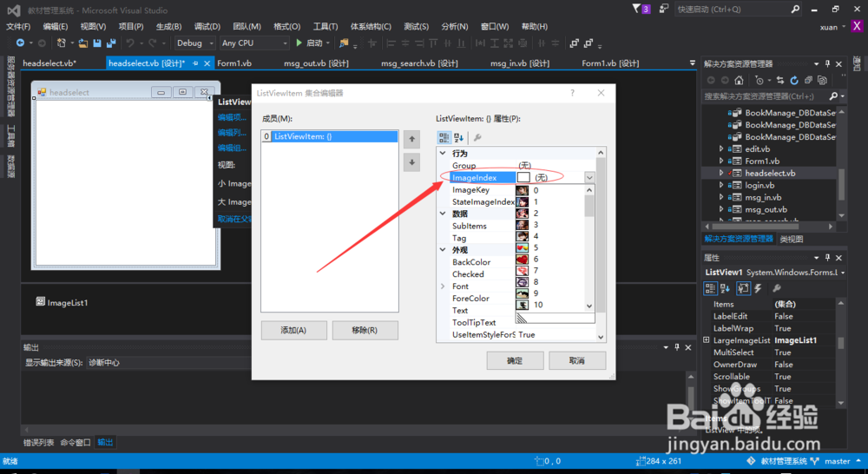The image size is (868, 474).
Task: Open the ListView1 object selector dropdown
Action: point(843,273)
